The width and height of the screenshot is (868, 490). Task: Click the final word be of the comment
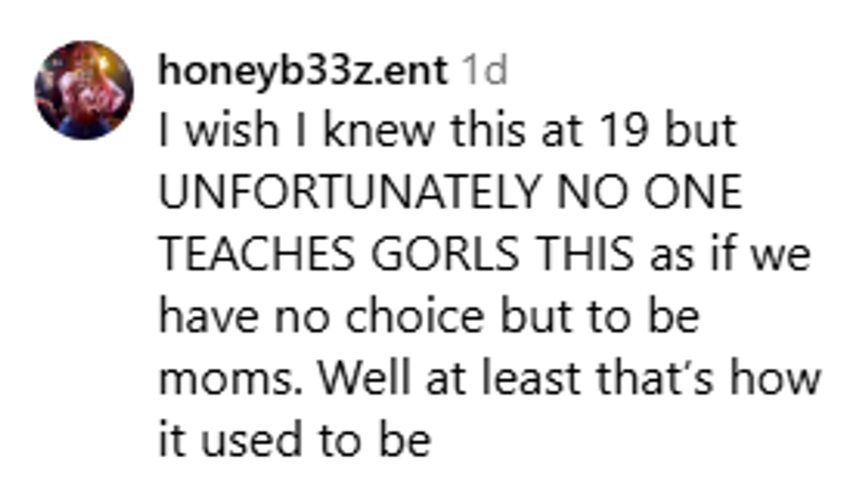point(410,440)
